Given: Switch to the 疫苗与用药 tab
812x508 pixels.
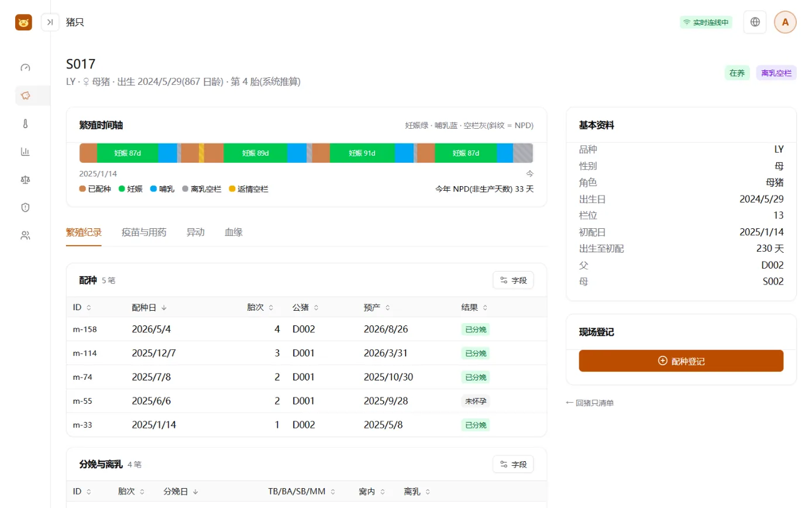Looking at the screenshot, I should pos(144,232).
